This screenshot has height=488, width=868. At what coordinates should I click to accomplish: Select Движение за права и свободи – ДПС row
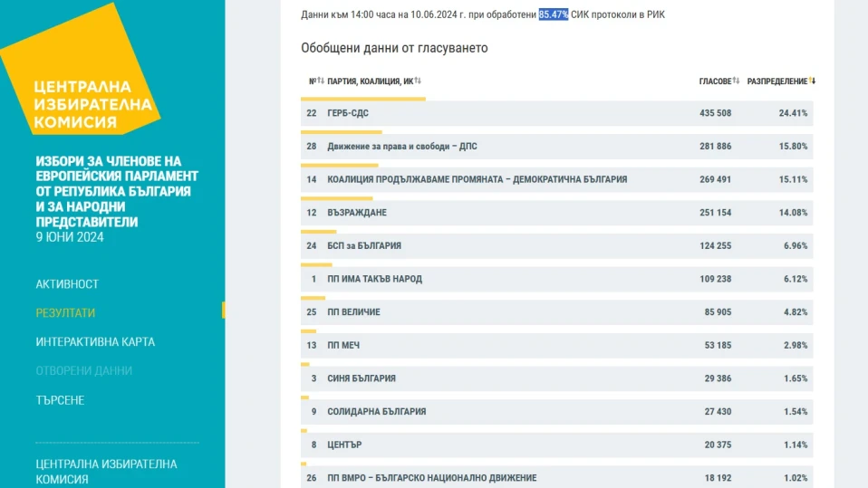coord(557,146)
